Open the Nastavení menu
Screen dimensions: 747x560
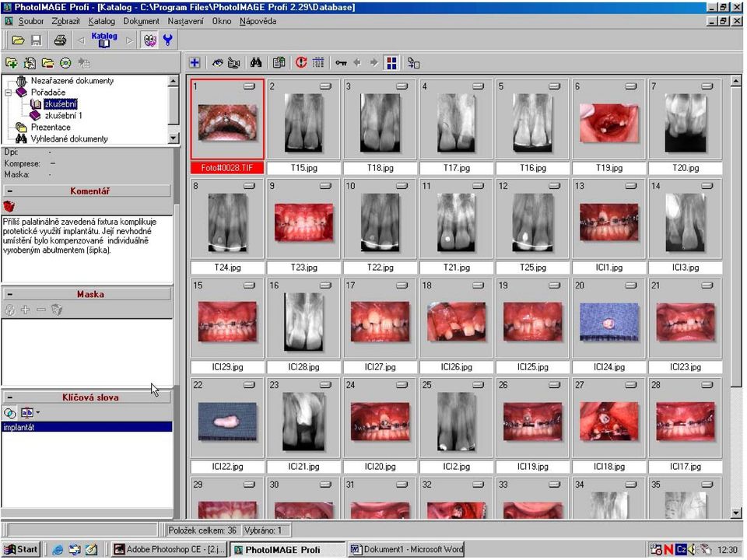185,22
